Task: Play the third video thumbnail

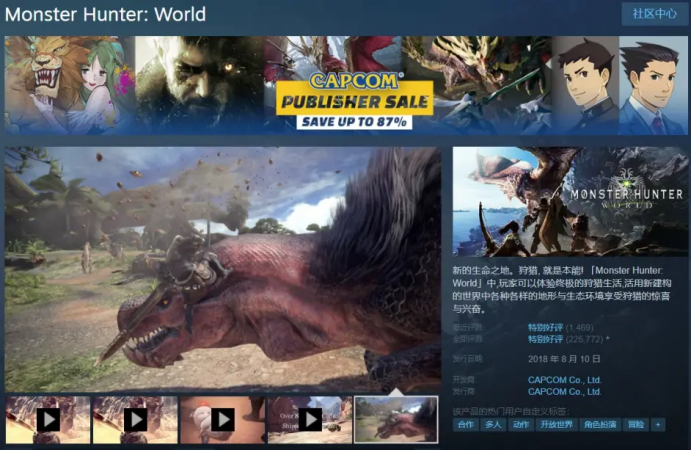Action: click(x=222, y=419)
